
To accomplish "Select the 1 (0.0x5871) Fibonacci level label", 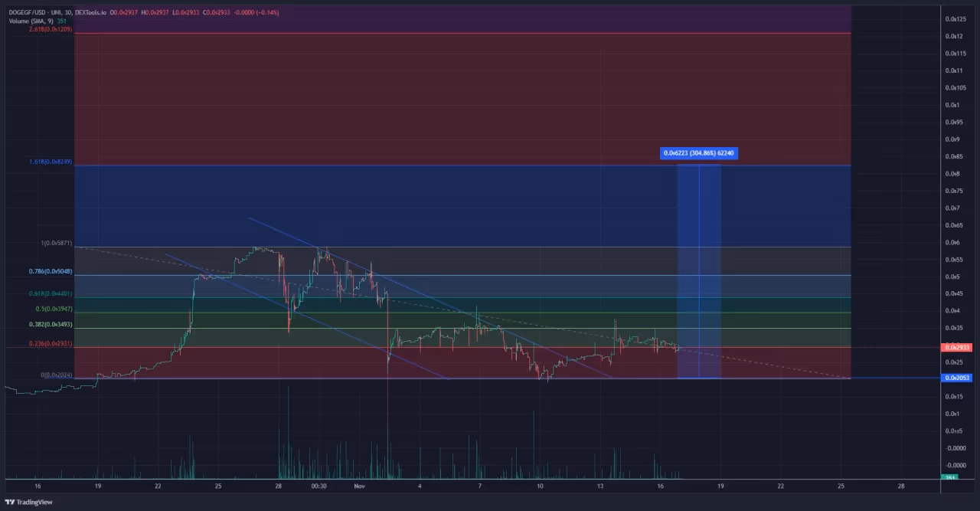I will coord(57,243).
